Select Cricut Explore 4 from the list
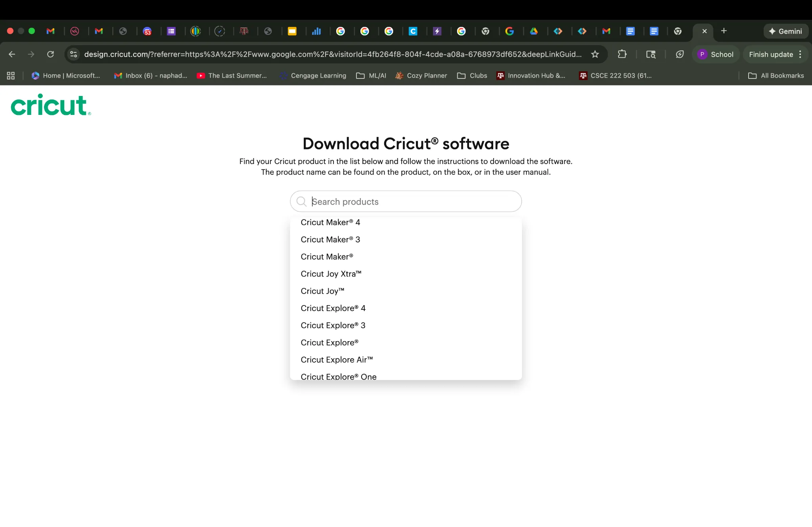Viewport: 812px width, 527px height. (406, 308)
